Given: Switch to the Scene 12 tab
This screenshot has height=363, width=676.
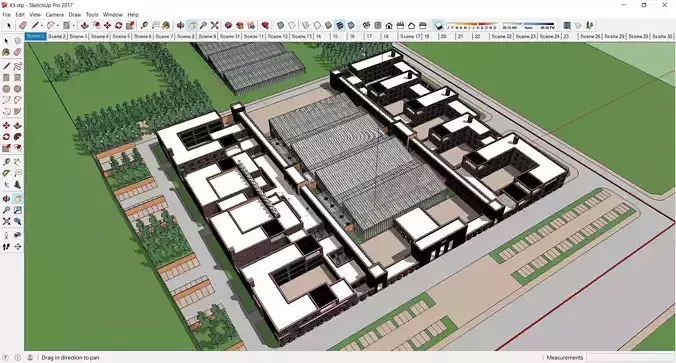Looking at the screenshot, I should [278, 37].
